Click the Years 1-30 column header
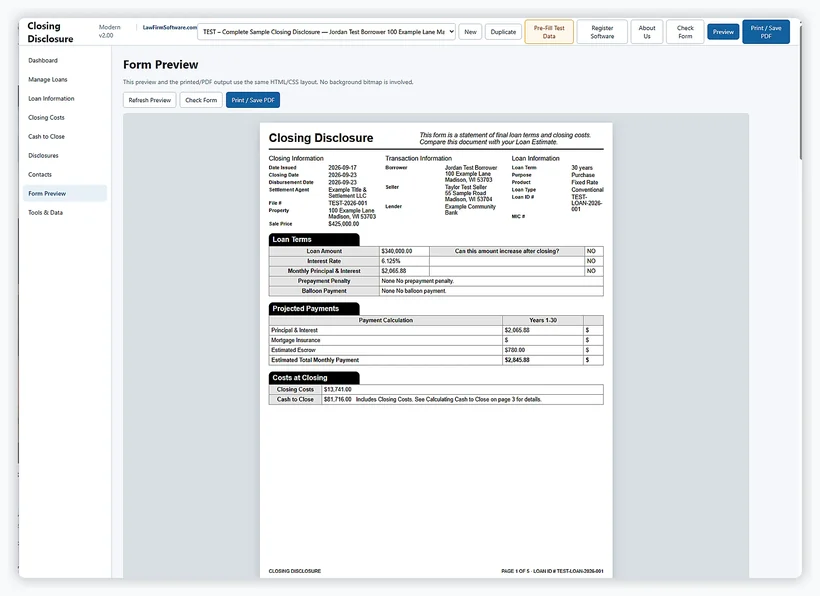The height and width of the screenshot is (596, 820). pos(543,320)
